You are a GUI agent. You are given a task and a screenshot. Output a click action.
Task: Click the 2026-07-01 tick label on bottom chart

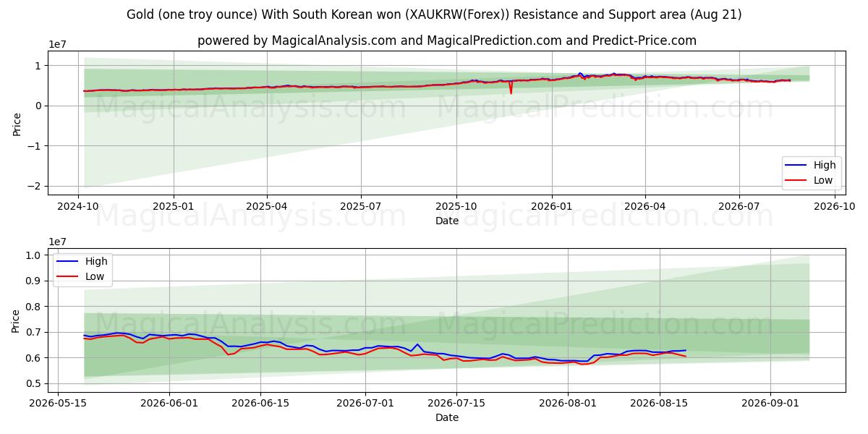[365, 403]
